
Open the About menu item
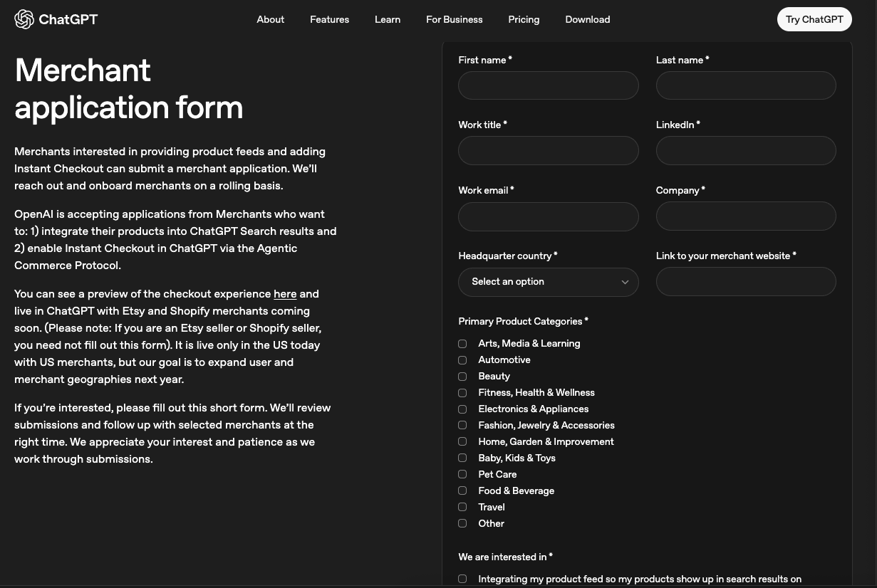[271, 19]
